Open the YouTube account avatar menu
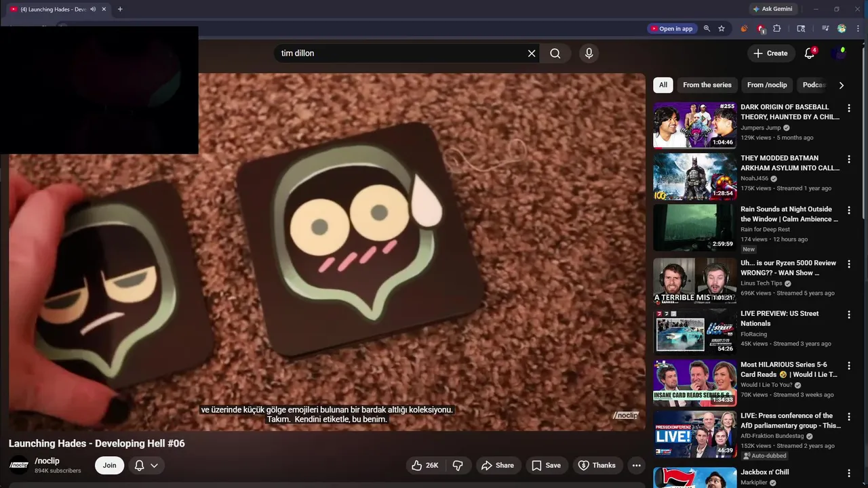Viewport: 868px width, 488px height. click(x=840, y=53)
